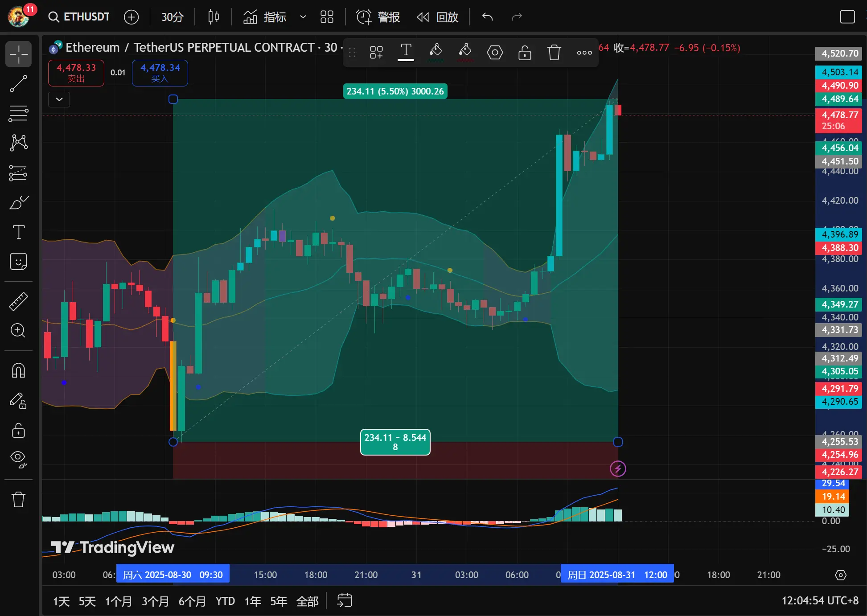Open the chart layout grid selector
Image resolution: width=867 pixels, height=616 pixels.
tap(327, 17)
